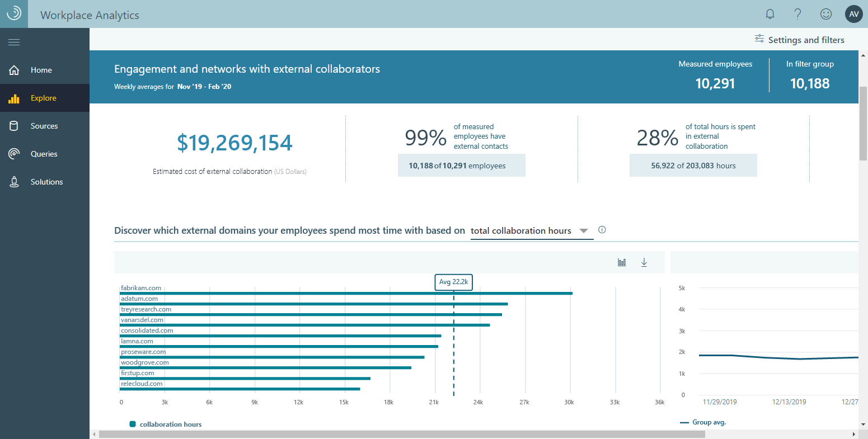Open Settings and filters
Image resolution: width=868 pixels, height=439 pixels.
pos(799,39)
